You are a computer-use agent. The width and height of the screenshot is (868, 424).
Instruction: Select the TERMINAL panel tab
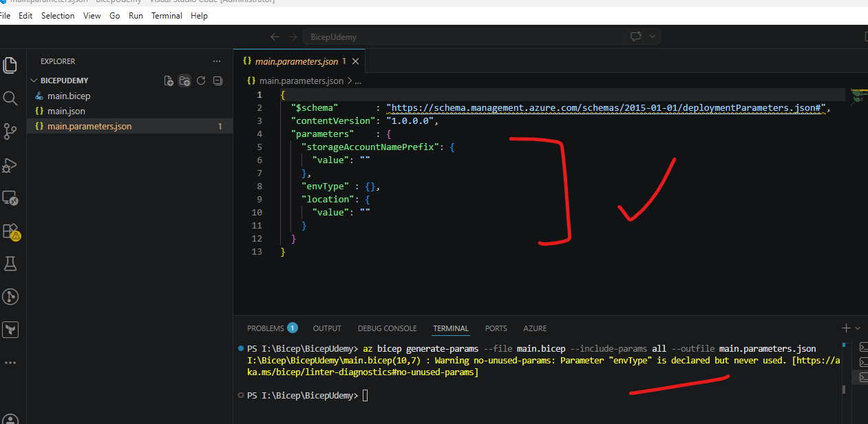click(x=451, y=328)
